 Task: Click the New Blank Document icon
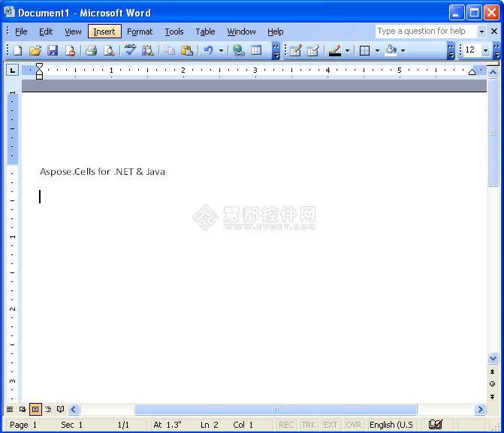(x=17, y=50)
